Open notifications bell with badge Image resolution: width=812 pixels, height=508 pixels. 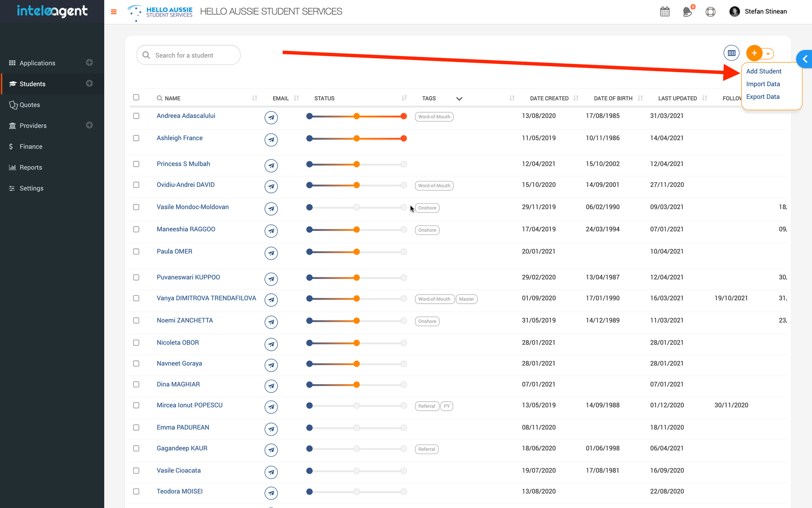688,12
